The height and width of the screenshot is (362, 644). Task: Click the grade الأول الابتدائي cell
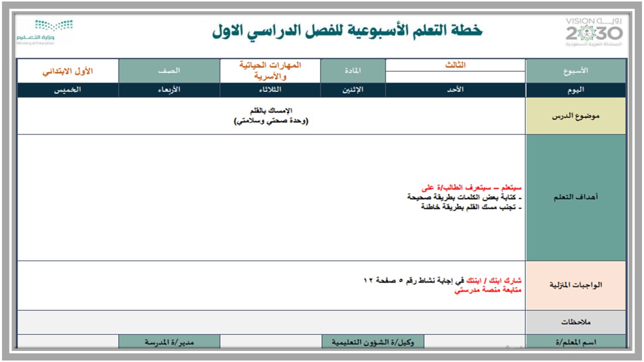point(68,71)
